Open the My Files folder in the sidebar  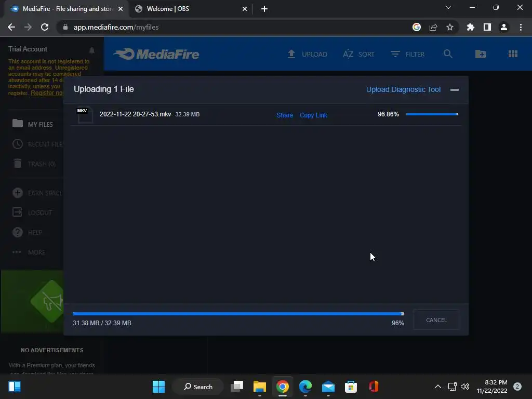click(33, 124)
